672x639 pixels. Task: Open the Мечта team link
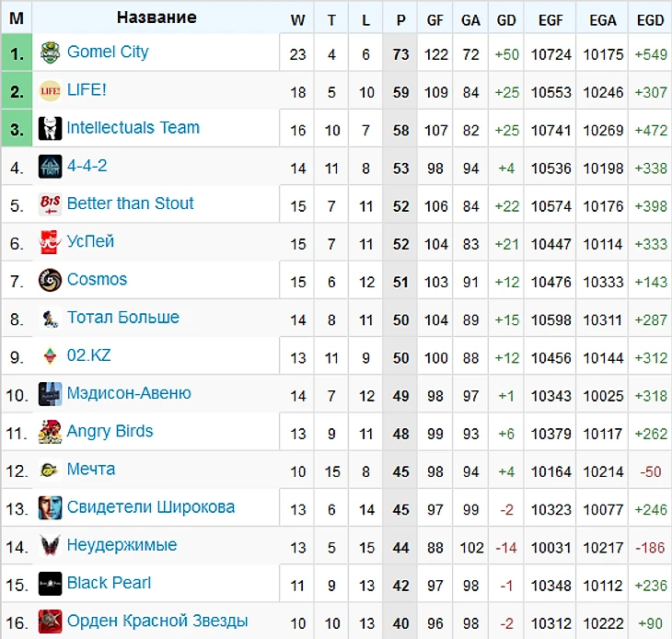click(91, 470)
